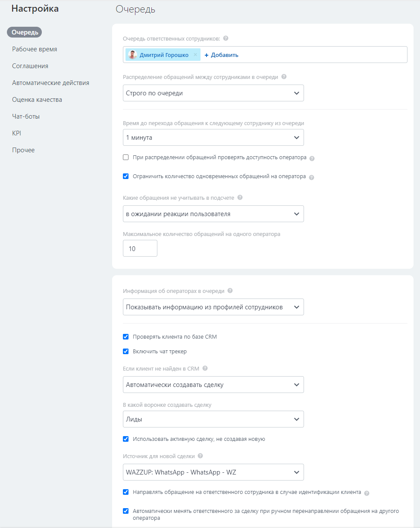420x528 pixels.
Task: Enable checking operator availability checkbox
Action: point(126,157)
